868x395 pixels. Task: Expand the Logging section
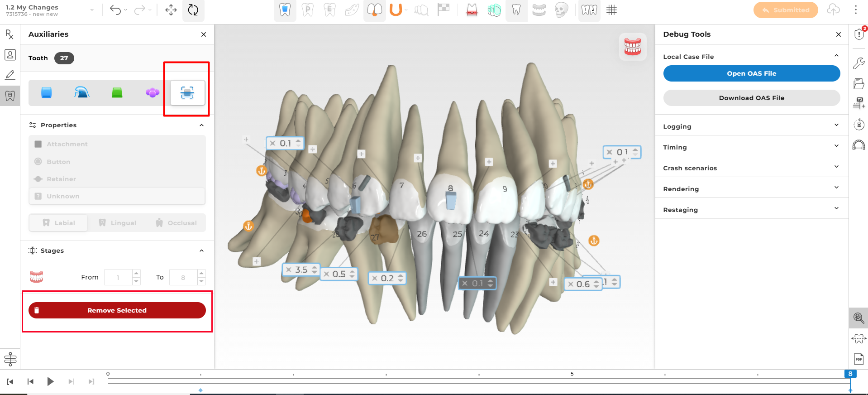(x=751, y=126)
